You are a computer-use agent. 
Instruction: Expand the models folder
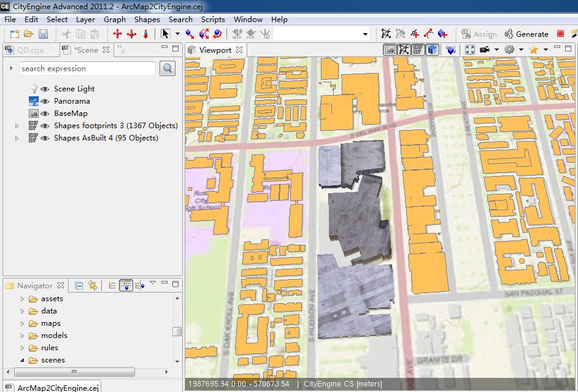(22, 336)
